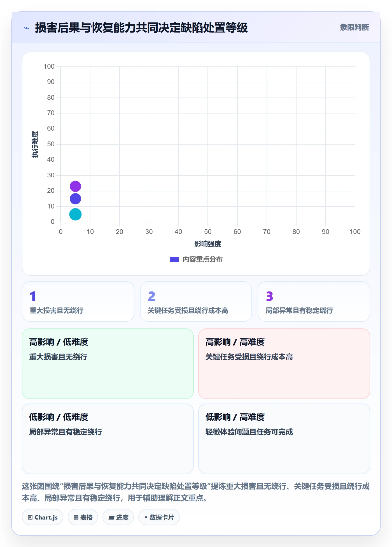Click the 数据卡片 chip's diamond icon

point(146,517)
